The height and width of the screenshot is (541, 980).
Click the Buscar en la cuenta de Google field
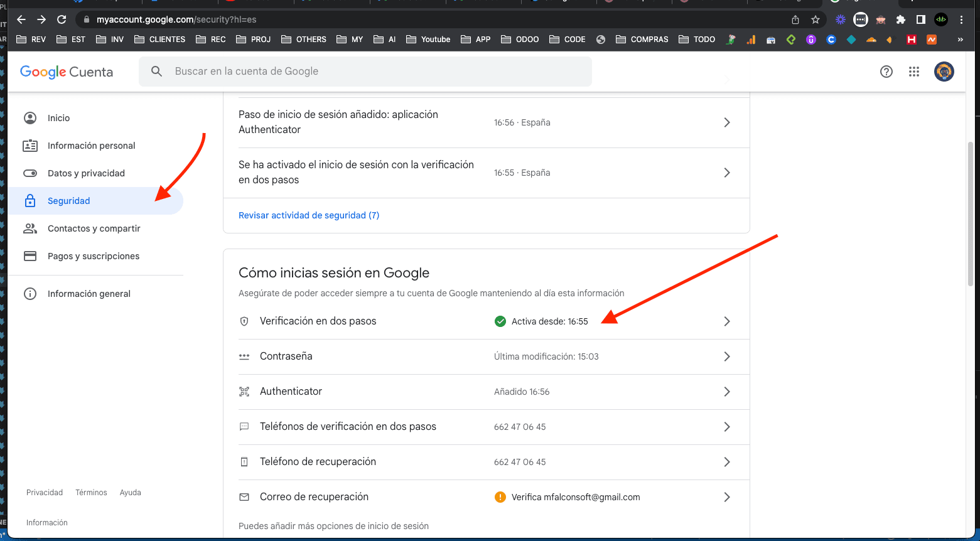coord(365,72)
